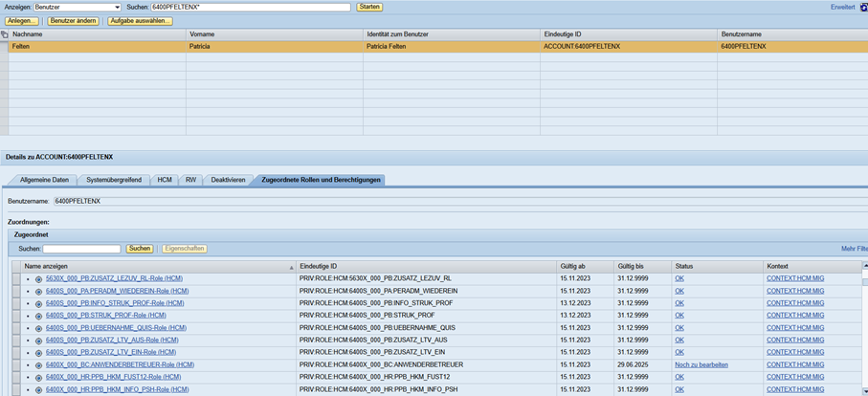
Task: Click the sort arrow in Name anzeigen column
Action: [x=291, y=267]
